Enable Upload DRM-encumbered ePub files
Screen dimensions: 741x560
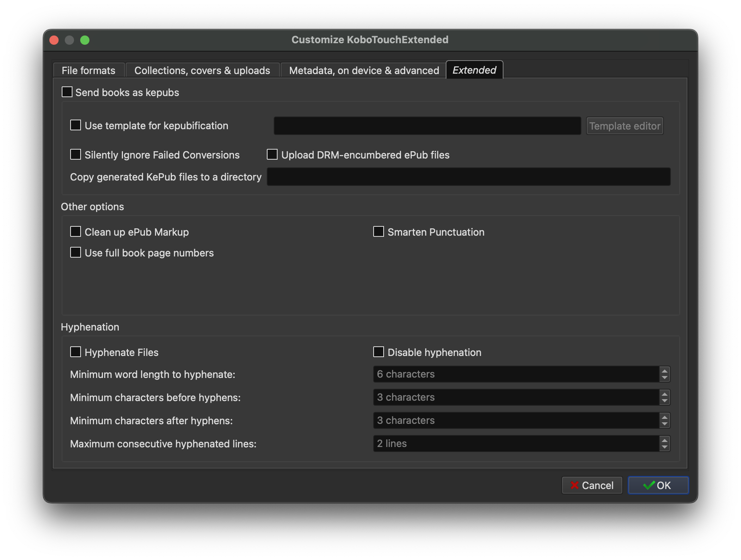[x=272, y=155]
